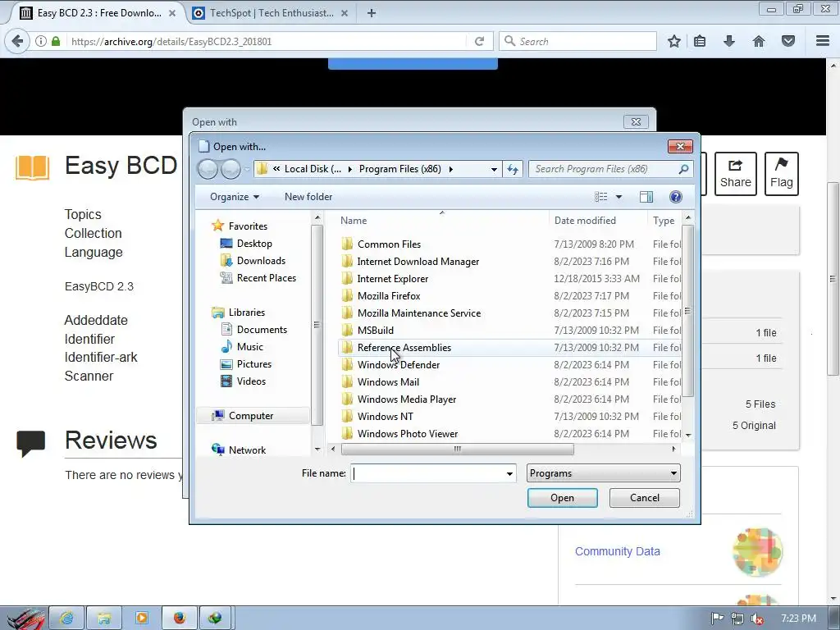The width and height of the screenshot is (840, 630).
Task: Open the Organize menu
Action: 234,197
